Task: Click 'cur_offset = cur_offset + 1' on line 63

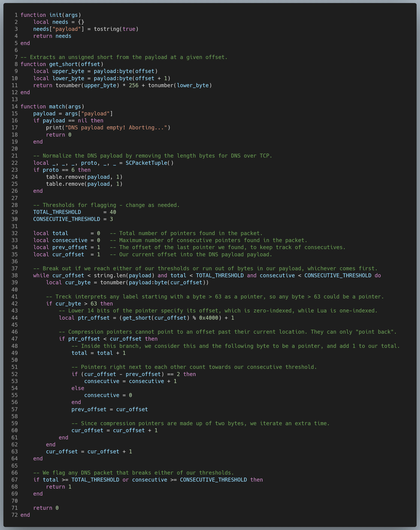Action: point(89,452)
